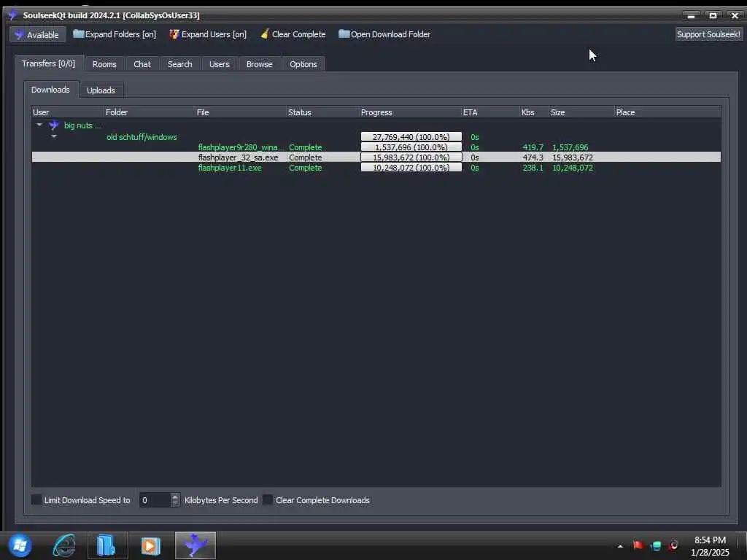
Task: Sort by the Size column header
Action: [x=581, y=112]
